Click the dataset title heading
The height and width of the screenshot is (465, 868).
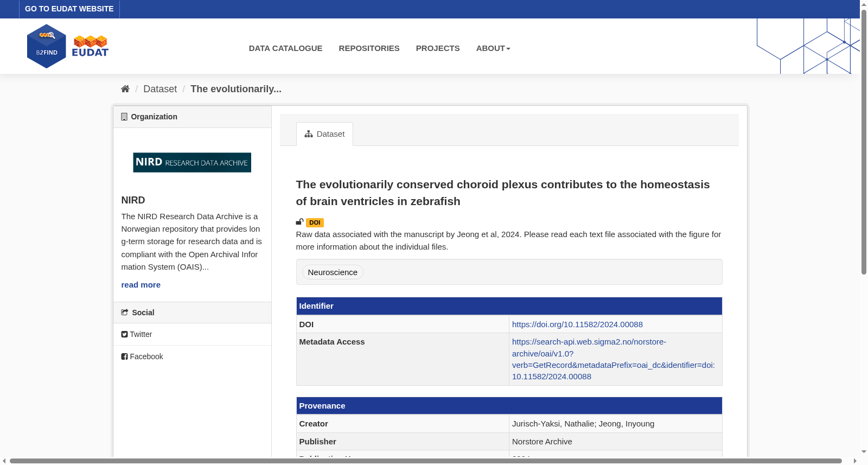(x=503, y=193)
